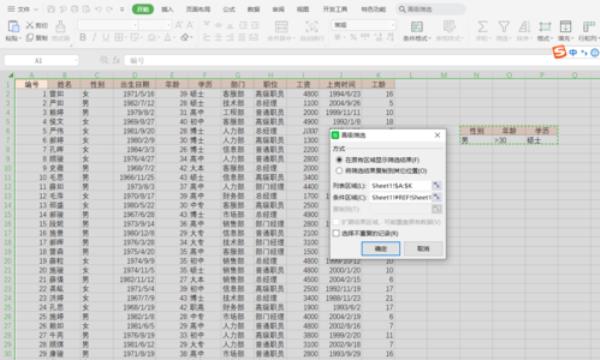The height and width of the screenshot is (360, 600).
Task: Switch to the Home ribbon tab
Action: tap(143, 9)
